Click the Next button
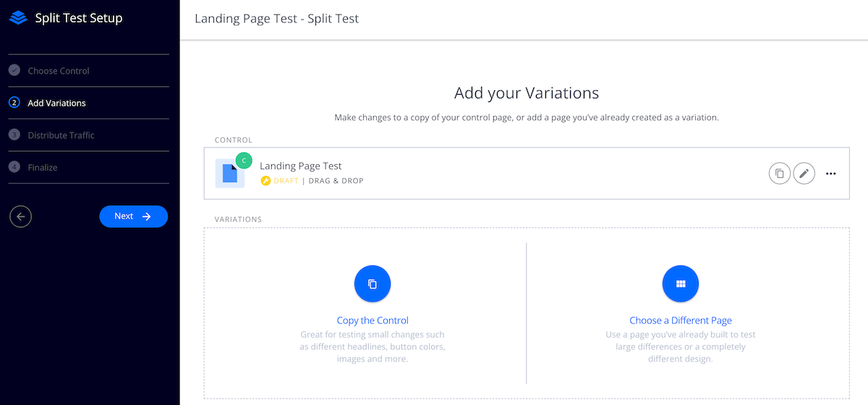The image size is (868, 405). (x=133, y=216)
